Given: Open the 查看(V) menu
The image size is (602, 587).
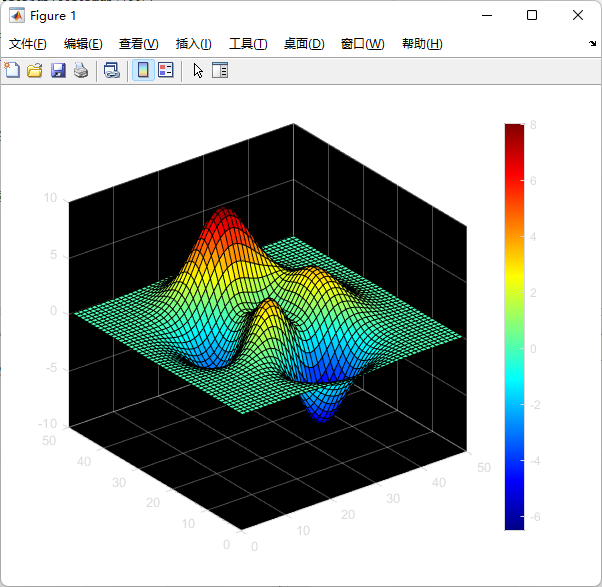Looking at the screenshot, I should 138,44.
